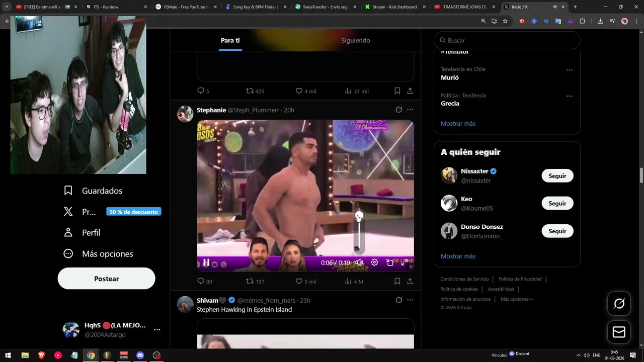Follow Donso Donsez
This screenshot has height=362, width=644.
pyautogui.click(x=557, y=231)
